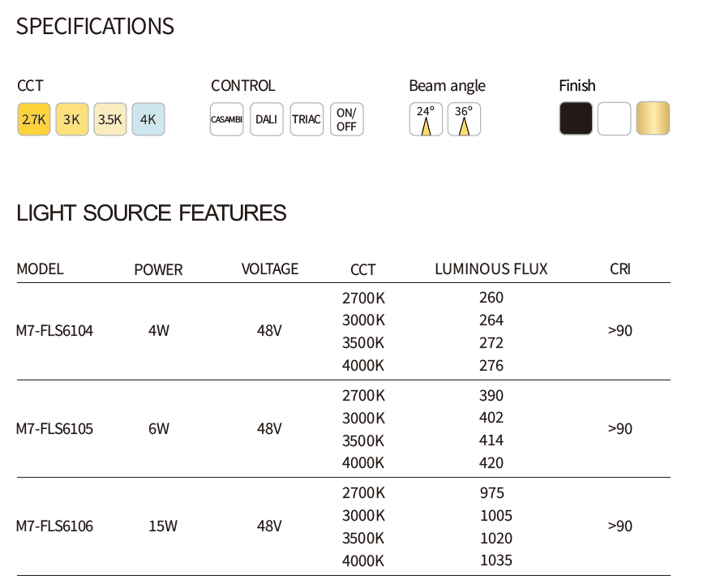The width and height of the screenshot is (716, 588).
Task: Click the POWER column header
Action: click(158, 270)
